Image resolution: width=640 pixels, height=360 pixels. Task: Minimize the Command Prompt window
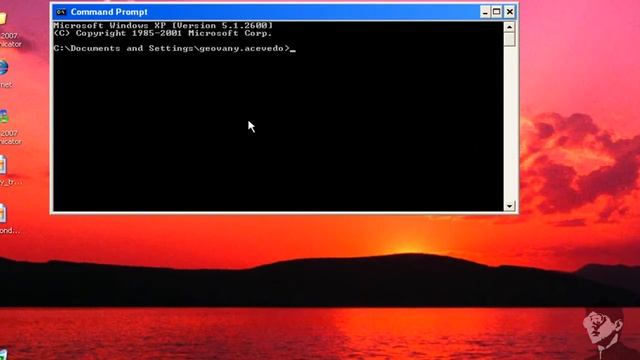485,12
